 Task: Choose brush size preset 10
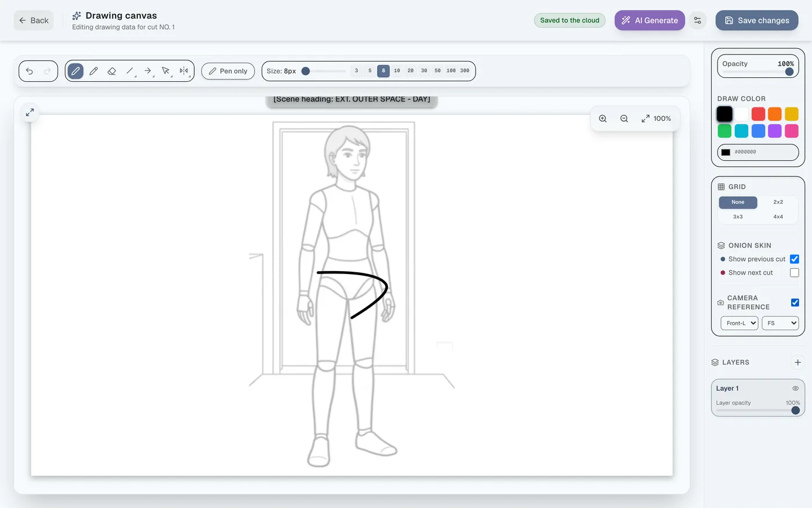click(397, 71)
